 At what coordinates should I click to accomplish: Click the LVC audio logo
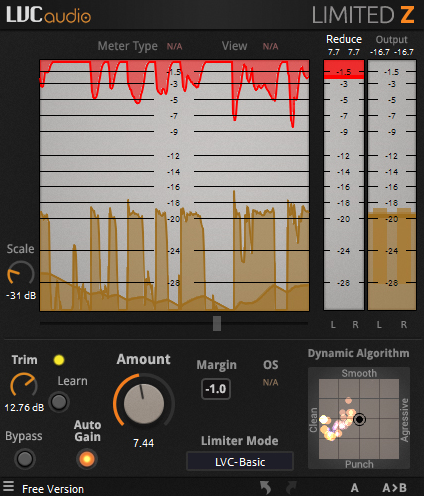point(49,15)
